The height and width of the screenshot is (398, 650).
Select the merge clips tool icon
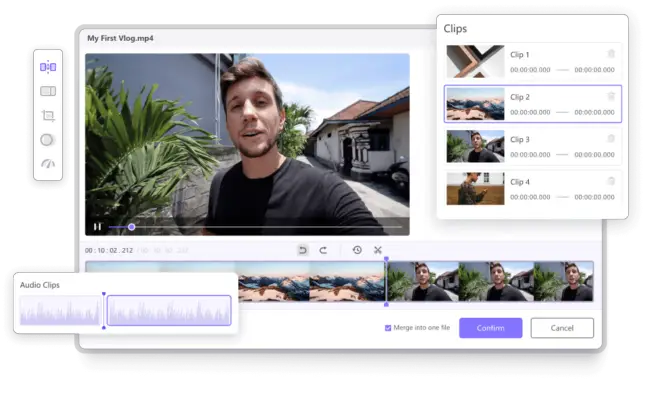click(x=48, y=91)
